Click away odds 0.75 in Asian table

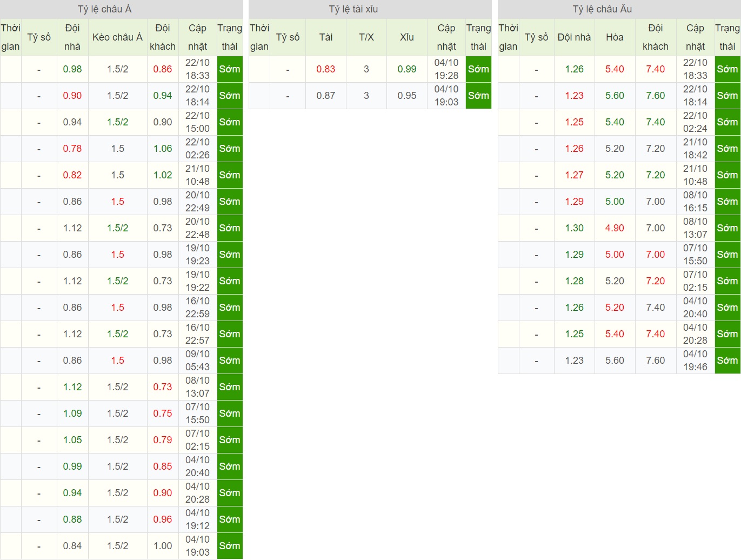(x=163, y=414)
